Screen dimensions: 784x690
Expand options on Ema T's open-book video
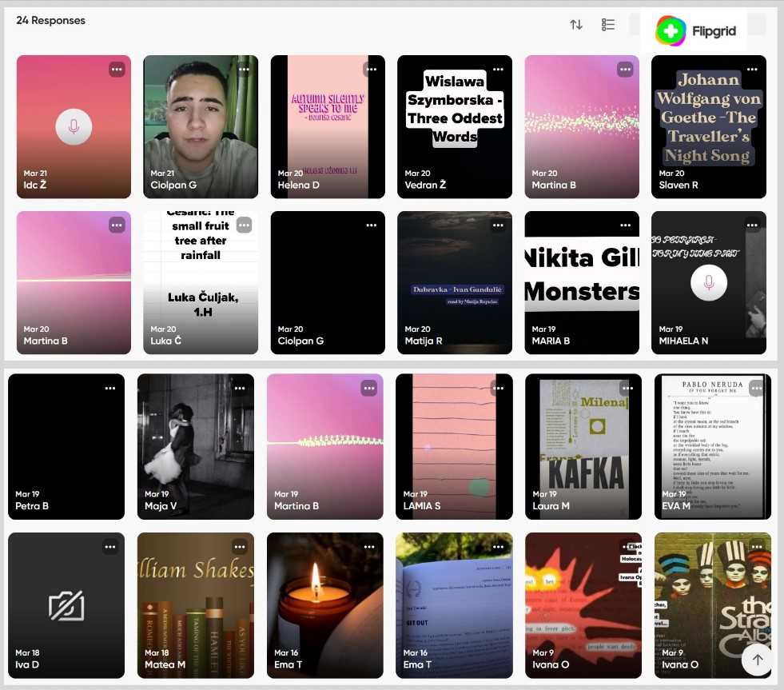pos(499,547)
